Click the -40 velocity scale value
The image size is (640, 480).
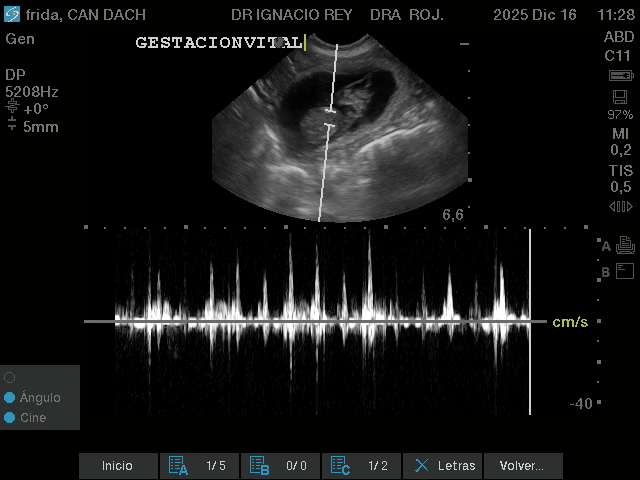(581, 404)
